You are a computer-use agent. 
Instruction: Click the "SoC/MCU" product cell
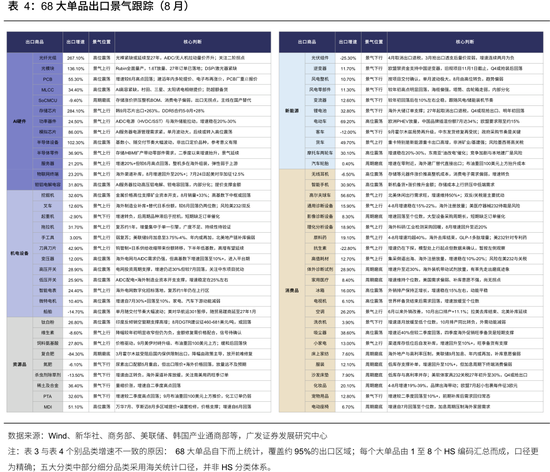pyautogui.click(x=48, y=100)
